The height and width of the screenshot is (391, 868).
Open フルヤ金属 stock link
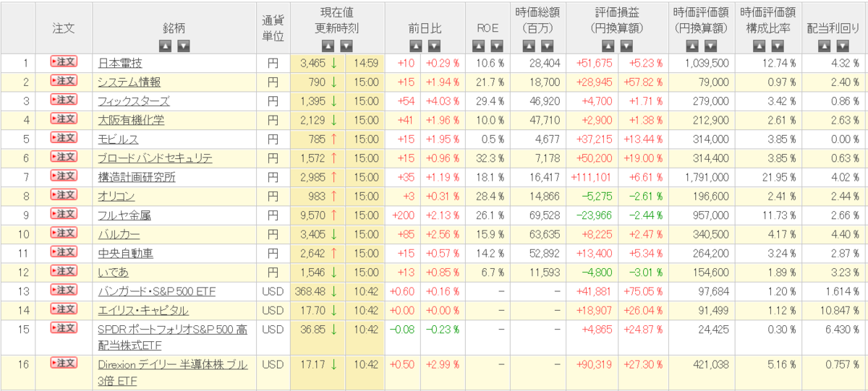124,215
